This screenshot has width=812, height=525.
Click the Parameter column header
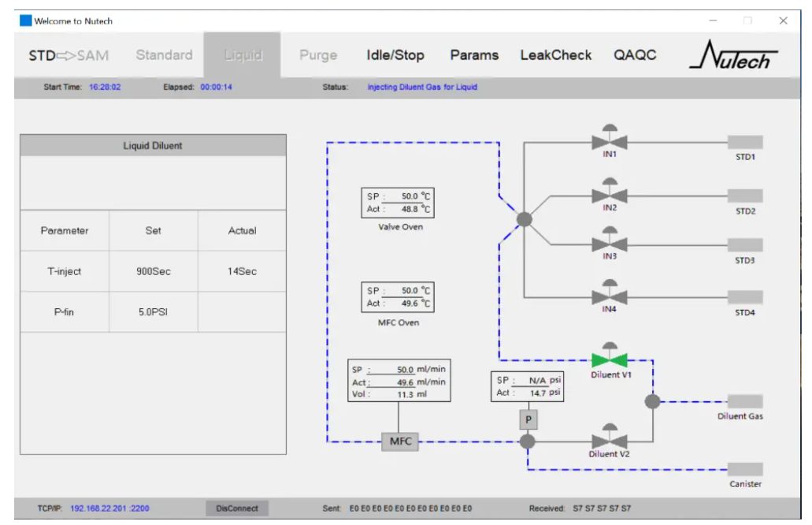click(65, 231)
